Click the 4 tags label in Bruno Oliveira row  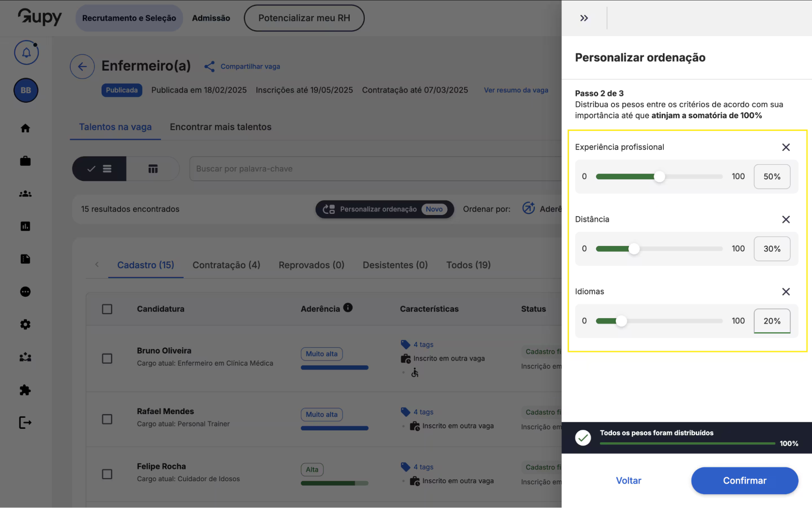[423, 345]
